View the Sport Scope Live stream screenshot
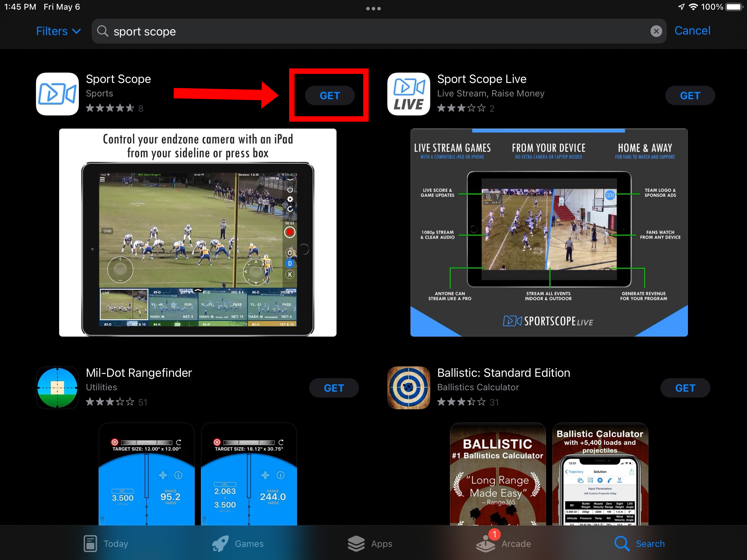The image size is (747, 560). point(549,233)
